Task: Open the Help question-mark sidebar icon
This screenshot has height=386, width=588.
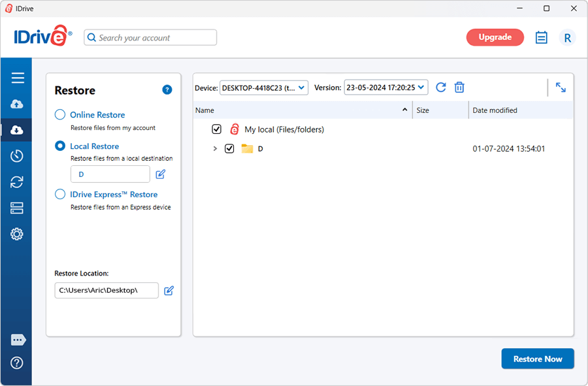Action: [16, 362]
